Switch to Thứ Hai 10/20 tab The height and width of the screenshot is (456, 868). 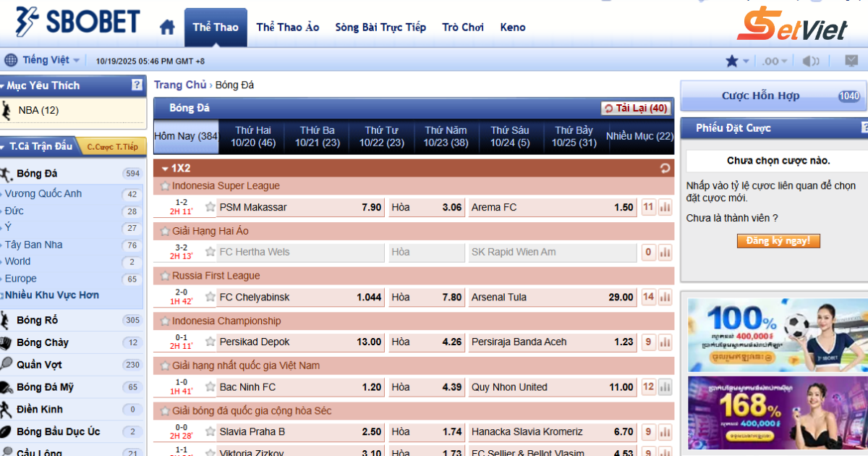tap(252, 136)
